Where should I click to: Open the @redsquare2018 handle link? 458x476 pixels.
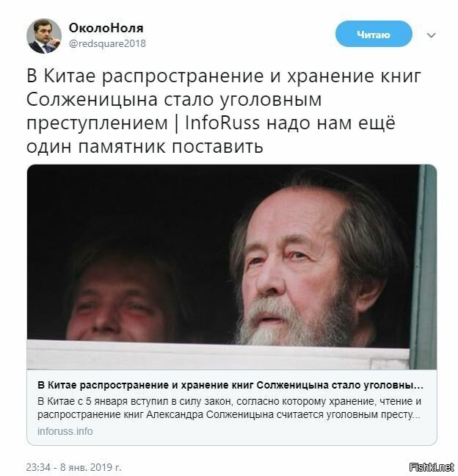pyautogui.click(x=107, y=43)
